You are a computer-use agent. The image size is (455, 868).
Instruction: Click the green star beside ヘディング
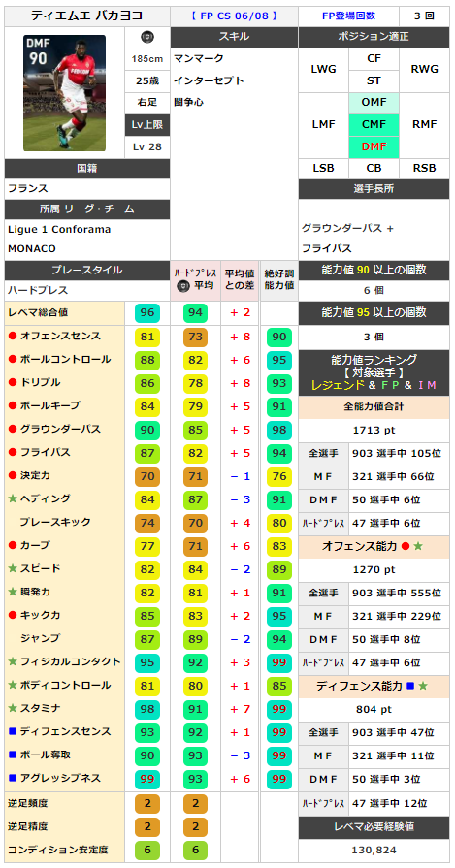pos(13,498)
